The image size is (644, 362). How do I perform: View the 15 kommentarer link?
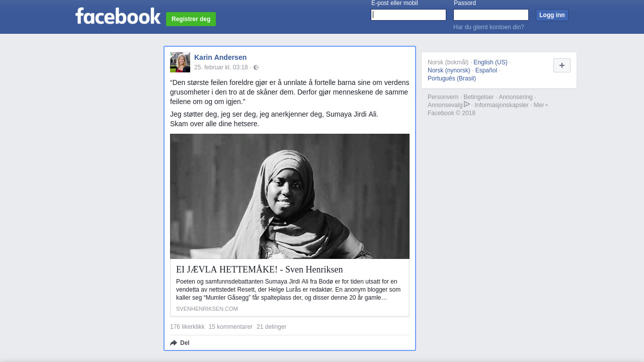click(x=230, y=327)
